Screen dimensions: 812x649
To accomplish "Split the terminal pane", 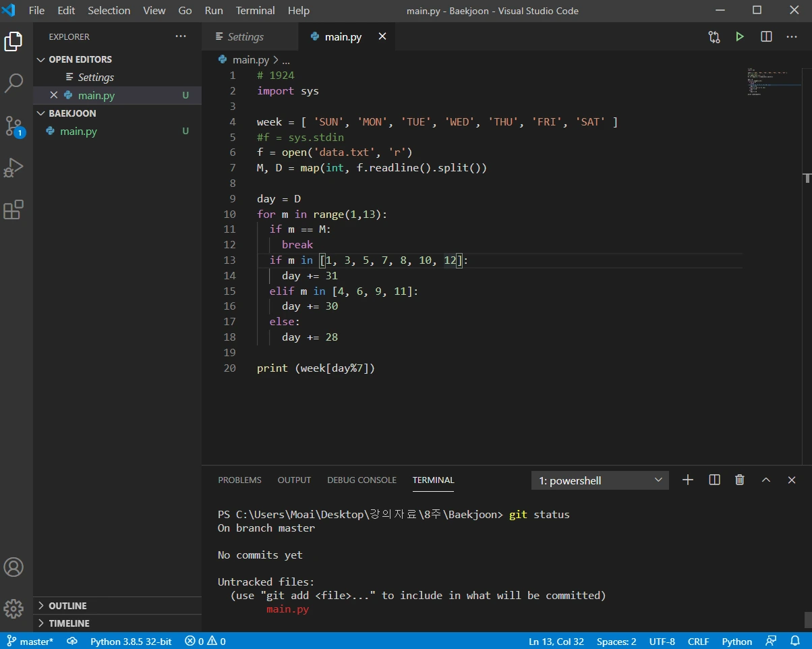I will tap(714, 480).
